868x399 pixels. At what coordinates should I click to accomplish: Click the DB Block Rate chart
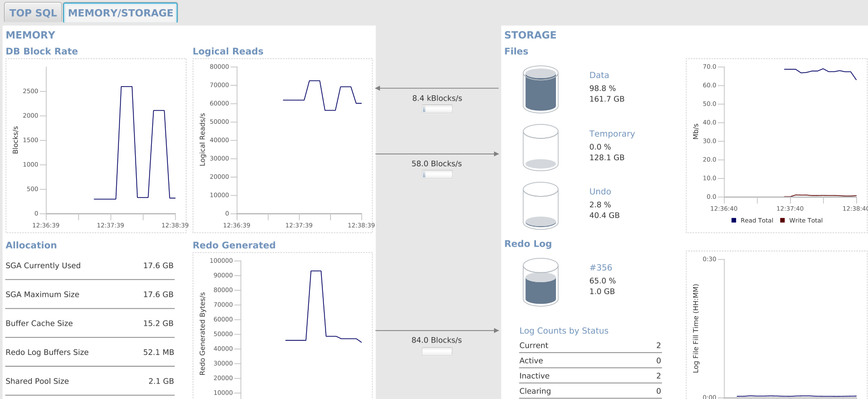click(x=96, y=145)
